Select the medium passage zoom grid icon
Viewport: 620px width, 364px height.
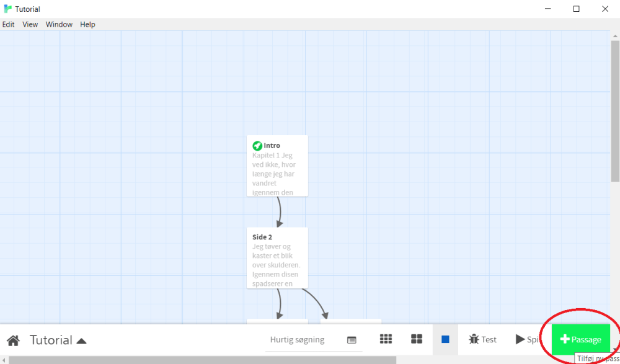[x=417, y=339]
